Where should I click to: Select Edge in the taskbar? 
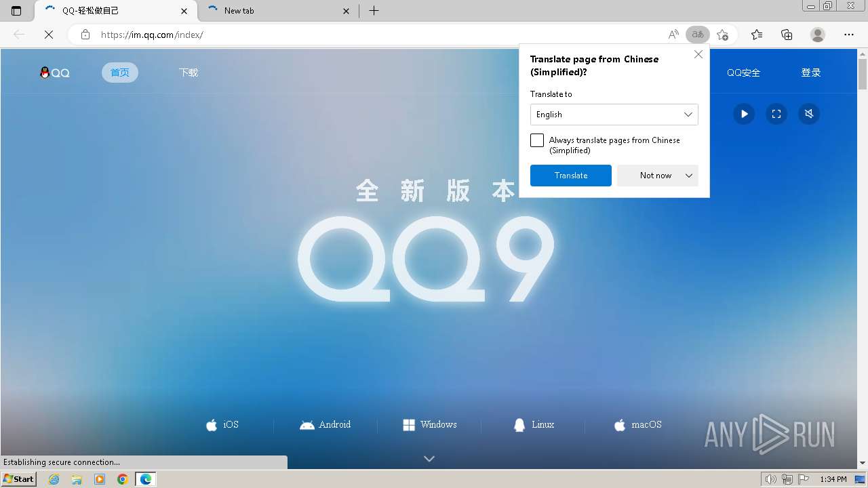146,479
